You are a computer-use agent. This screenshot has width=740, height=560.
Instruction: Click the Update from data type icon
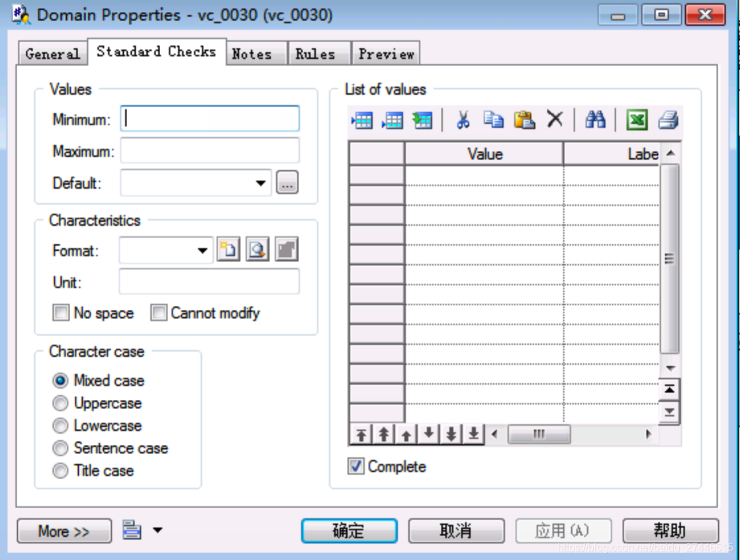tap(422, 120)
